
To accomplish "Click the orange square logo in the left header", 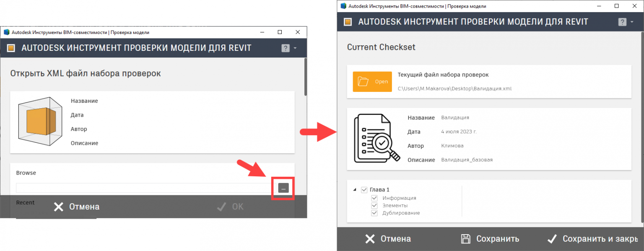I will point(11,48).
